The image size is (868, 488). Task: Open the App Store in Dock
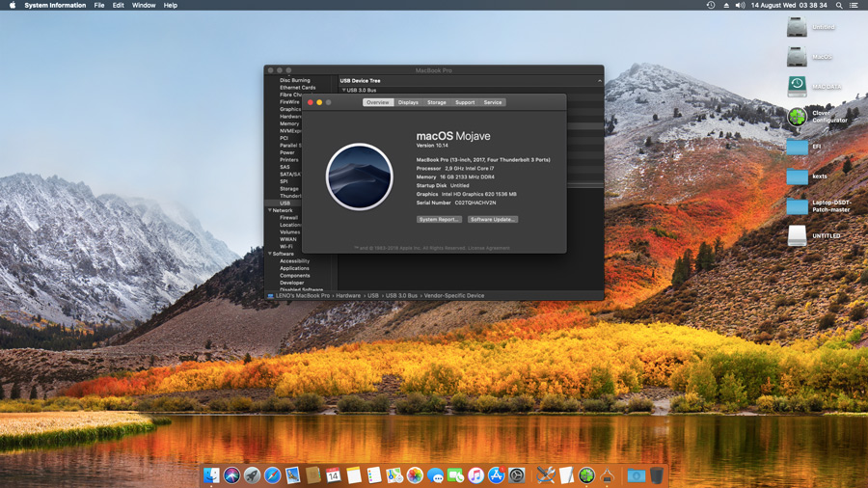497,475
